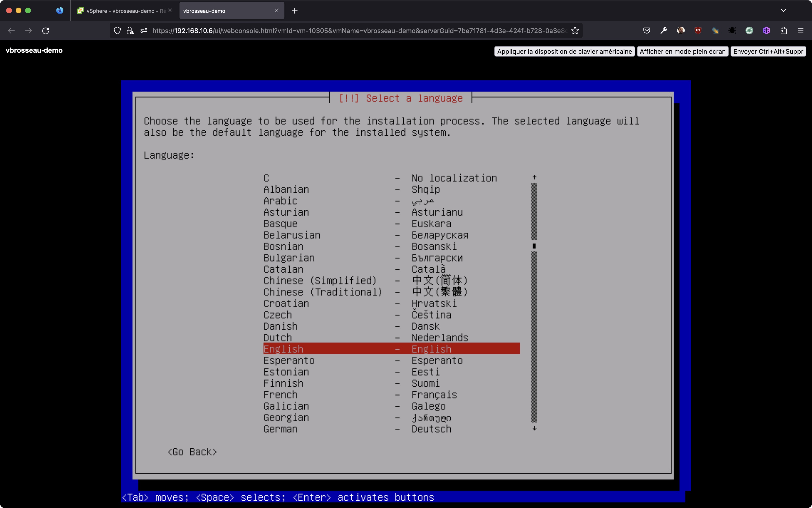Click the uBlock Origin shield icon
The image size is (812, 508).
[698, 31]
